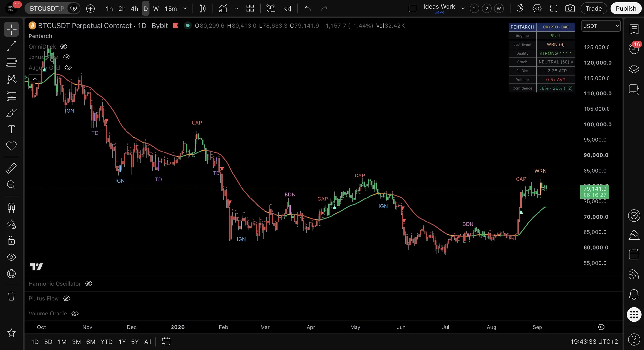Open the USDT currency dropdown

click(601, 26)
